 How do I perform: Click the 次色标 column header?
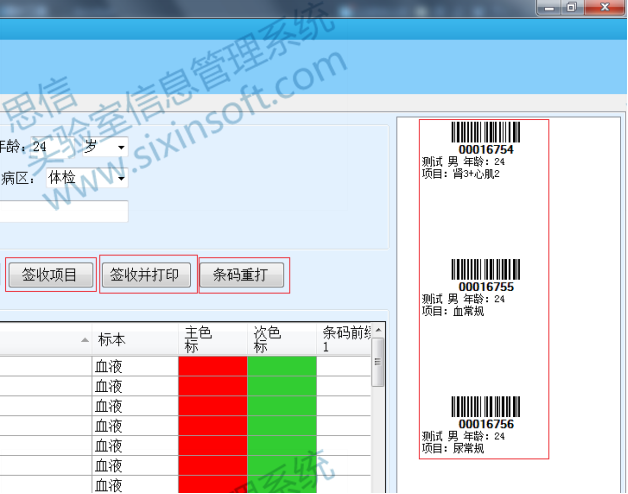pos(282,339)
